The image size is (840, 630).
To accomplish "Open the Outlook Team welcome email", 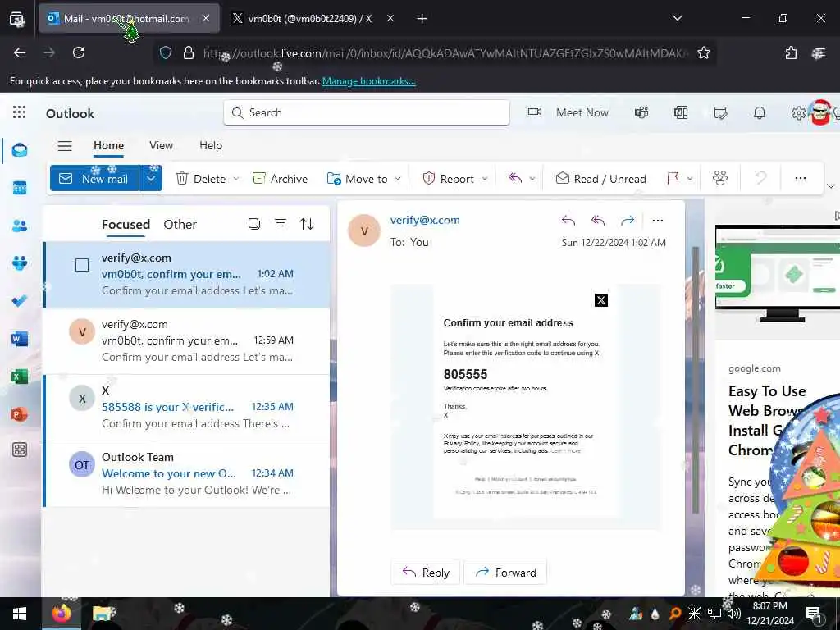I will point(186,473).
